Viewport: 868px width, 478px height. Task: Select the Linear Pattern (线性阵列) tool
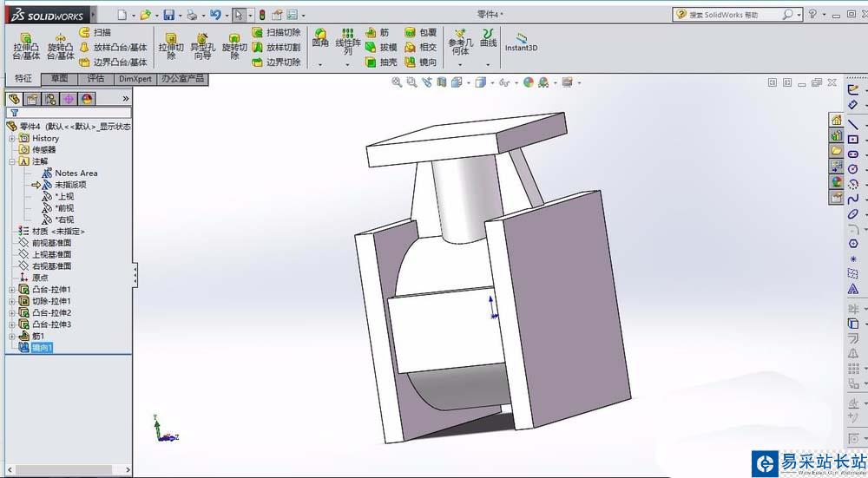point(348,42)
